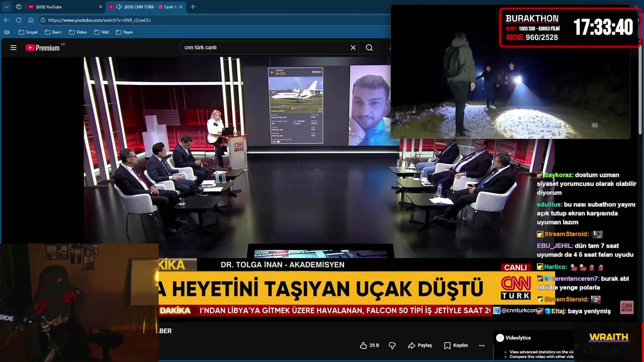Run search with the magnifier icon
Viewport: 644px width, 362px height.
tap(369, 48)
